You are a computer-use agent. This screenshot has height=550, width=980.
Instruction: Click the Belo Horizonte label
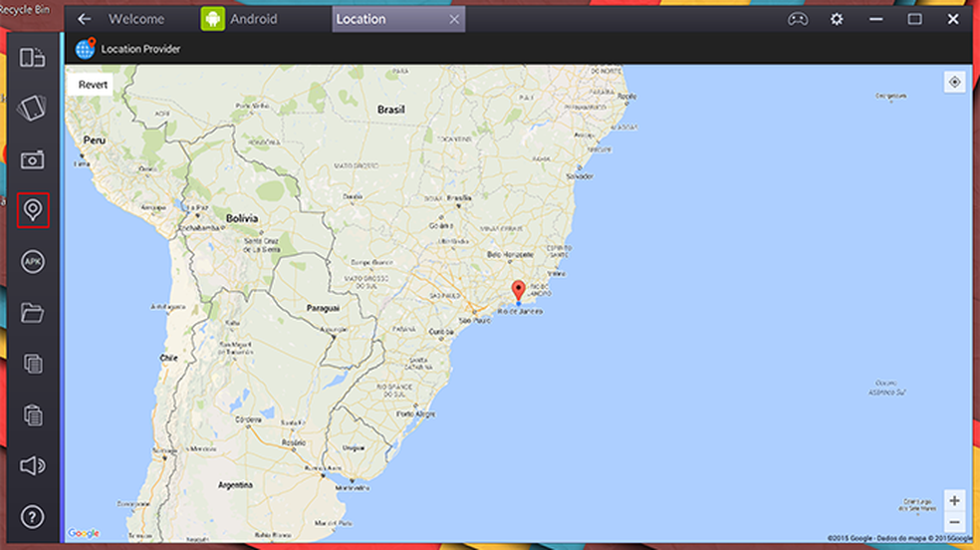[x=510, y=255]
